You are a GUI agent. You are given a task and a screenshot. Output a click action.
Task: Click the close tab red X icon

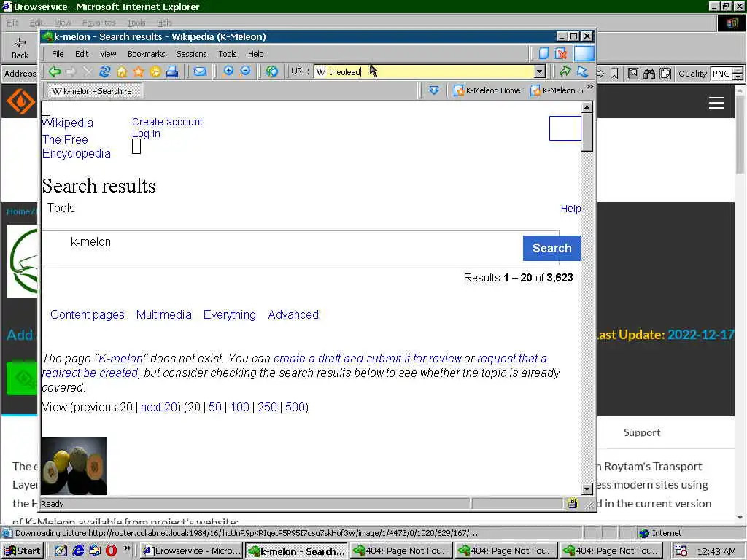coord(561,53)
